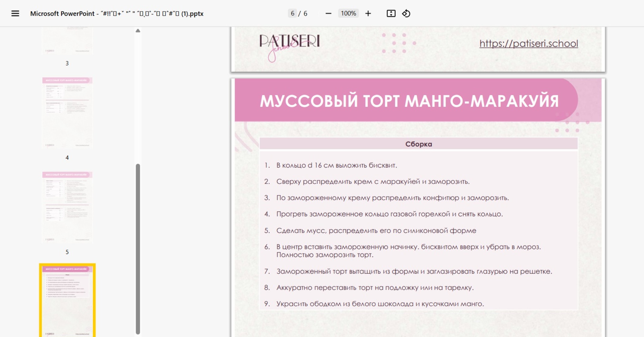This screenshot has width=644, height=337.
Task: Select page 4 thumbnail
Action: (x=67, y=113)
